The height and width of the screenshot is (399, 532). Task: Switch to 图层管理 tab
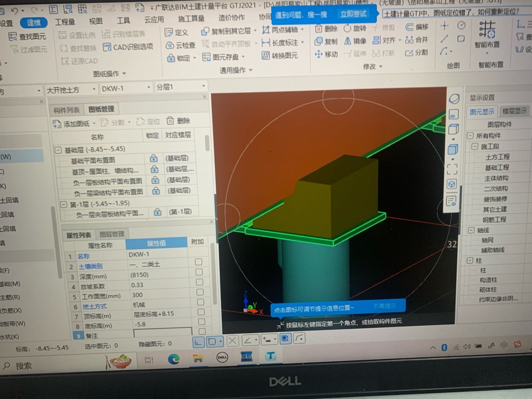point(112,234)
